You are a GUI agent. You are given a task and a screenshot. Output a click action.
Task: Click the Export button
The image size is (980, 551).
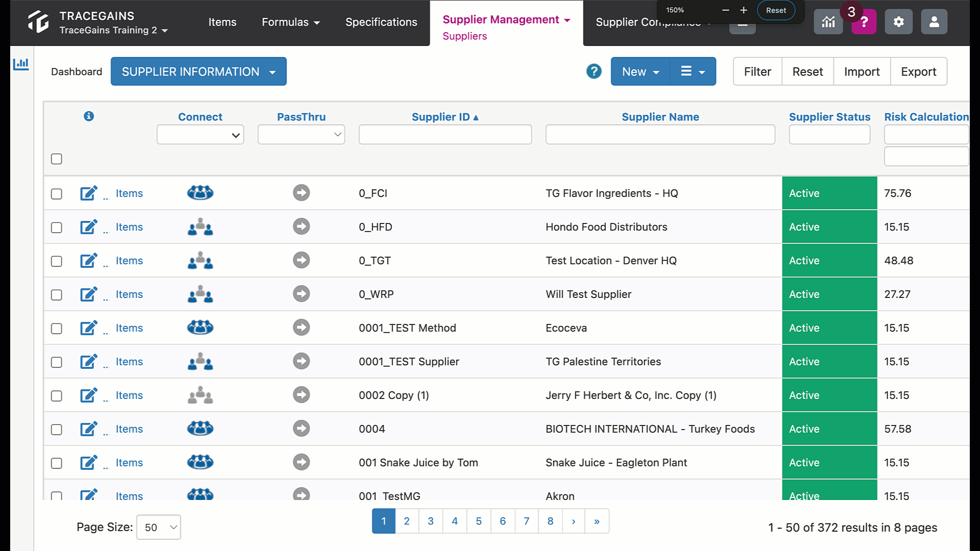(x=918, y=71)
